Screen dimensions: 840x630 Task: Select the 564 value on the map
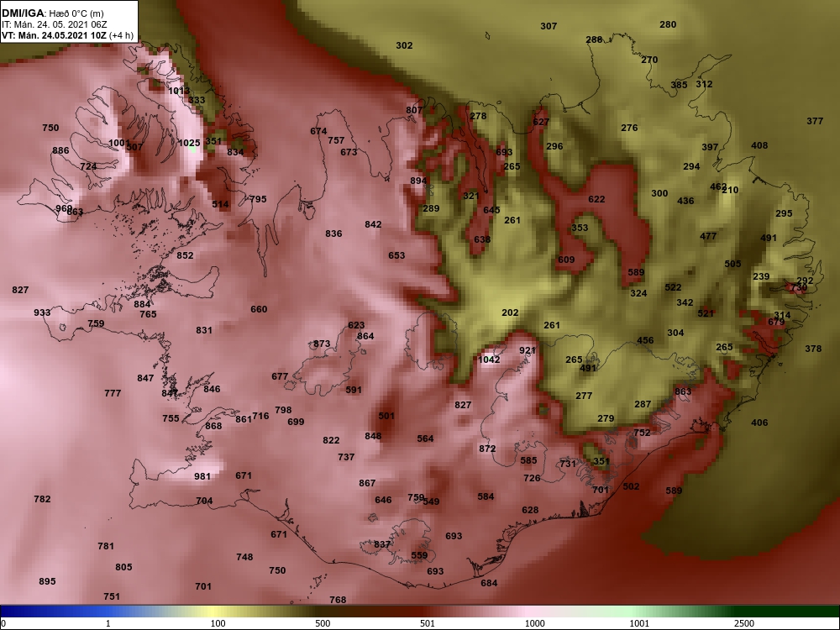tap(425, 438)
